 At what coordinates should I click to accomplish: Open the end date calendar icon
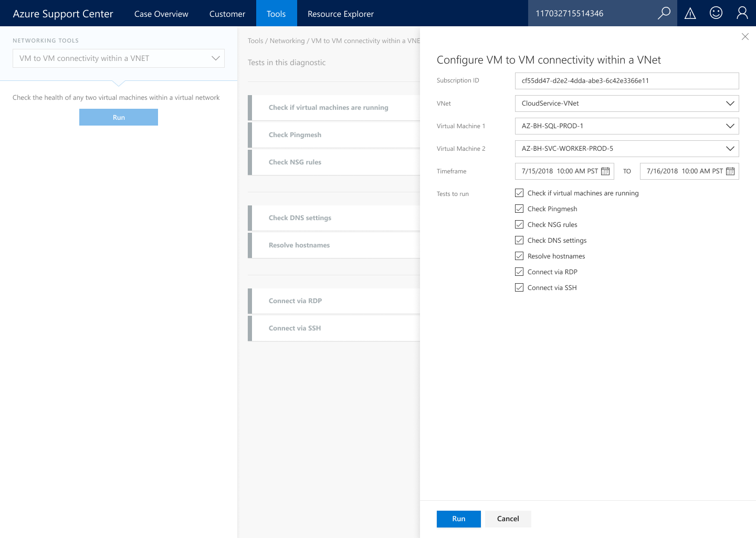point(730,171)
